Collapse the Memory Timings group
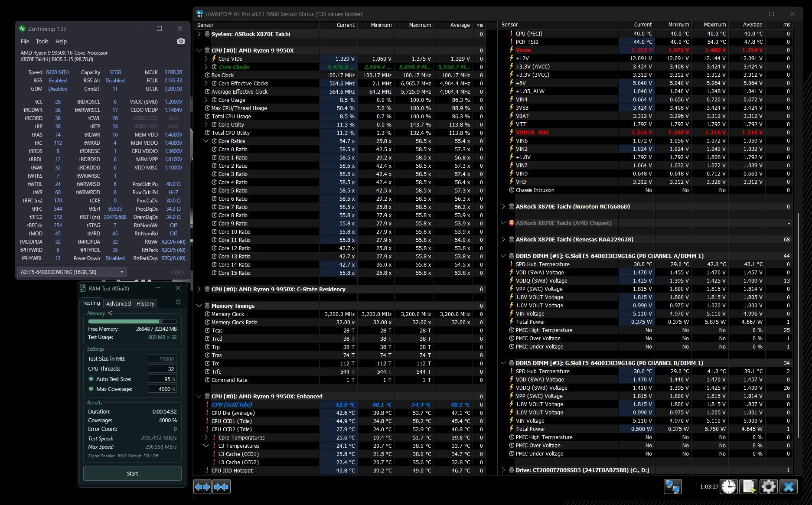The image size is (812, 505). [199, 306]
